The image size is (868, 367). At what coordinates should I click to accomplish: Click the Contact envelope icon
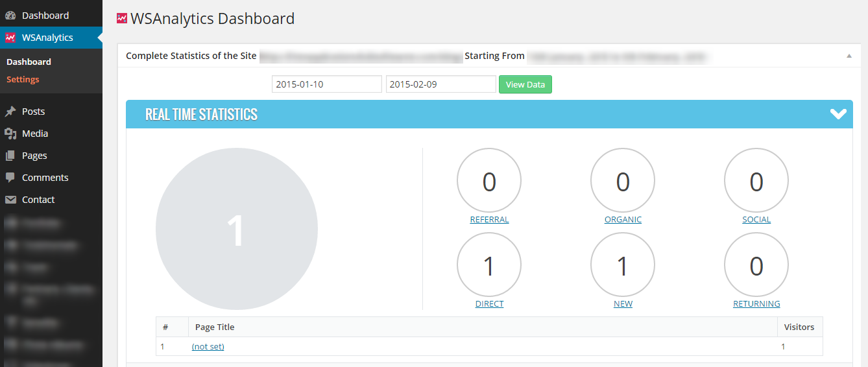[x=10, y=200]
